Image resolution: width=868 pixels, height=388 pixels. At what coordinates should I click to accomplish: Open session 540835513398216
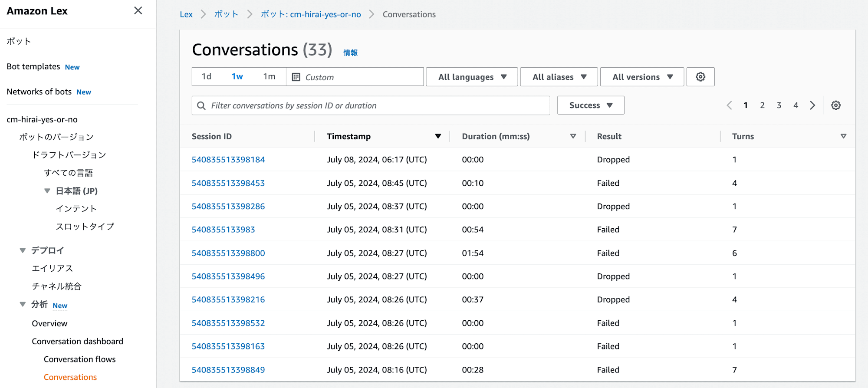pos(228,299)
